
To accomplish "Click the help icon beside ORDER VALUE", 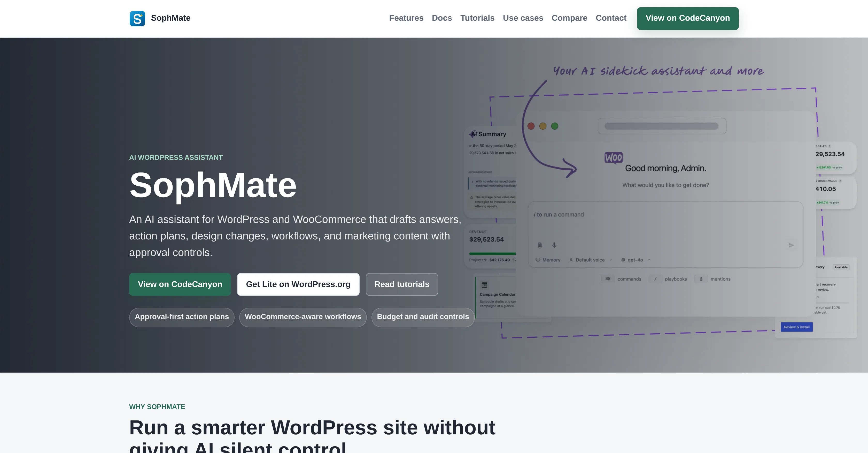I will [x=840, y=181].
